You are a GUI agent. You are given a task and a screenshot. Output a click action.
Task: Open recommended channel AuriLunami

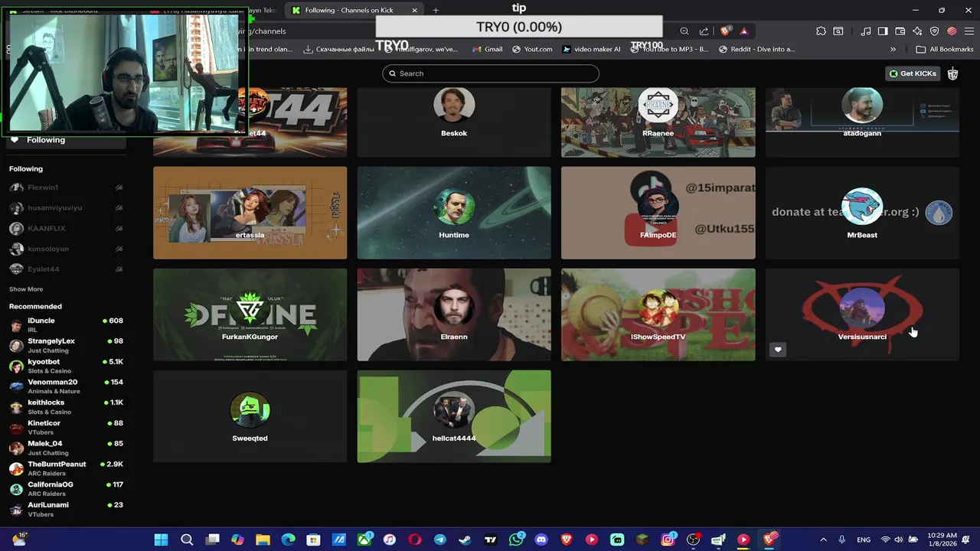tap(66, 509)
